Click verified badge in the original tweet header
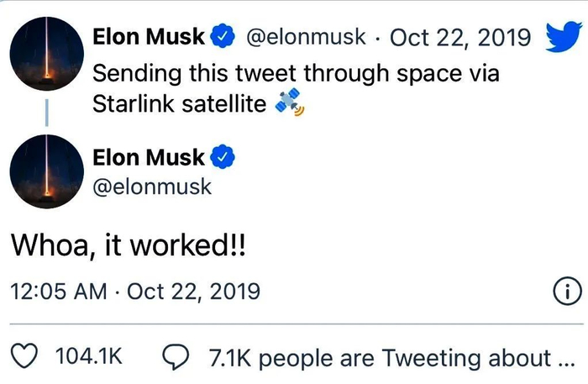The height and width of the screenshot is (384, 588). (222, 37)
